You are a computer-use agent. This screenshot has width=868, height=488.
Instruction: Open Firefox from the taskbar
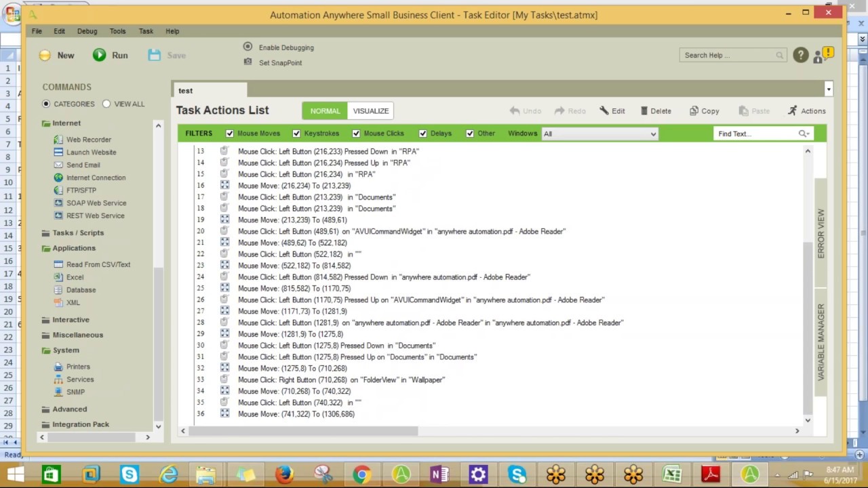[x=284, y=474]
